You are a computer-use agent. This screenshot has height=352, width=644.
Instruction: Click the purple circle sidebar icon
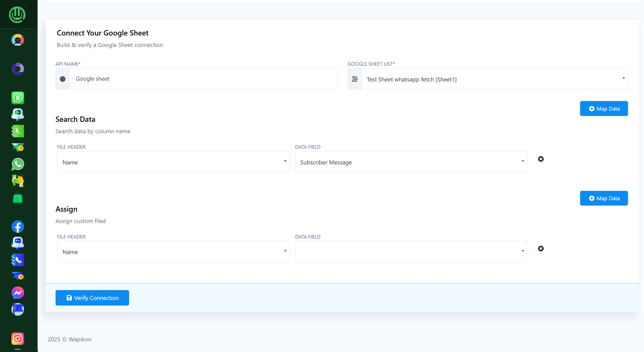pos(18,69)
